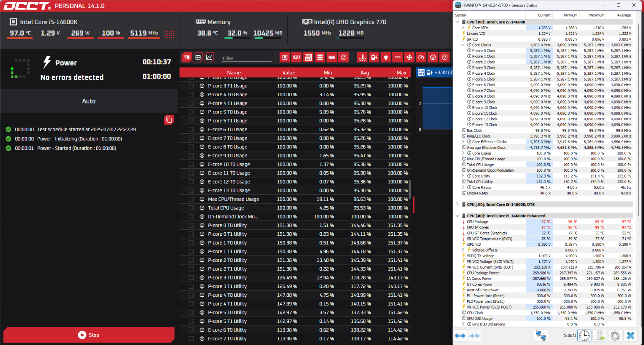Expand the CPU DTS sensor group

click(x=457, y=204)
